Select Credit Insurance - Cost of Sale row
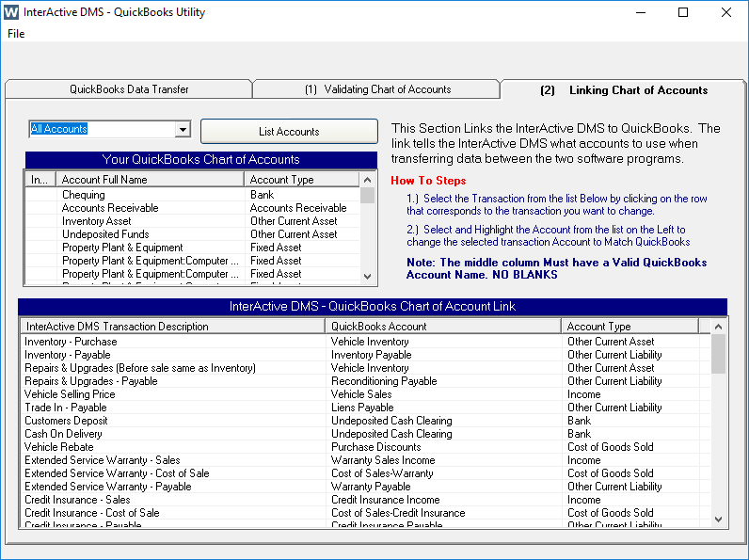 (x=365, y=513)
